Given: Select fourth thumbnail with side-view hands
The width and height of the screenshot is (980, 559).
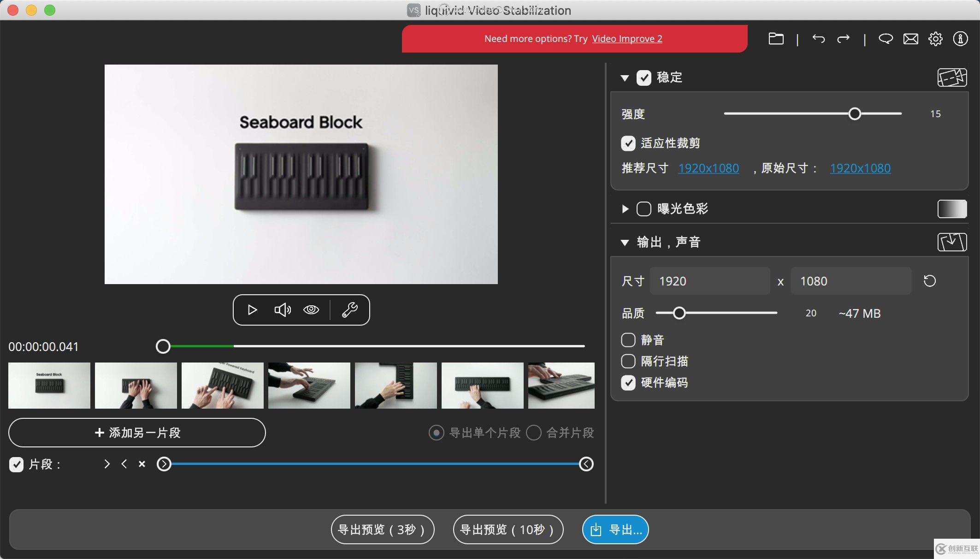Looking at the screenshot, I should (309, 386).
